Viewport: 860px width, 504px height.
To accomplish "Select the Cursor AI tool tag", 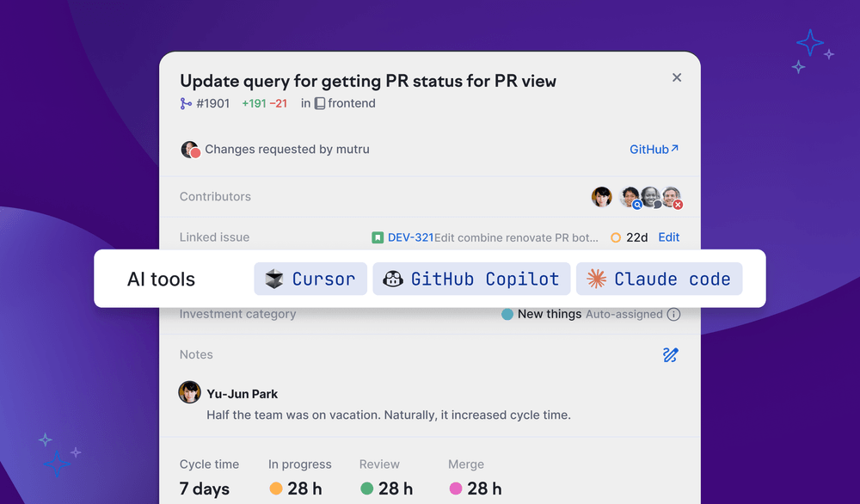I will (310, 279).
